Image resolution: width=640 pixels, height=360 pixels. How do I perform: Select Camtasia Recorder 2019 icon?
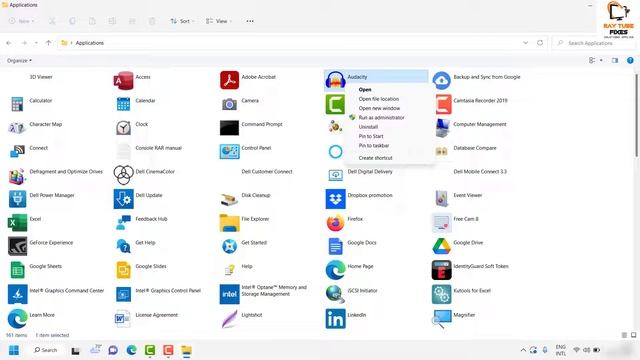tap(444, 104)
